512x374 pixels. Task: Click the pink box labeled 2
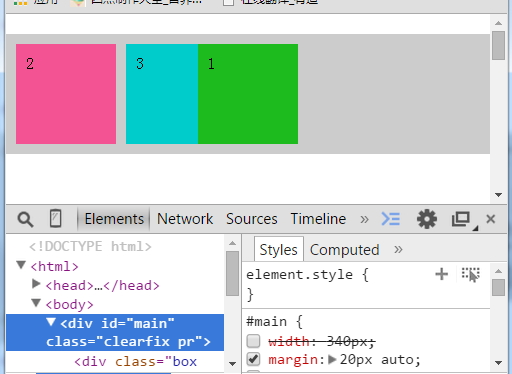click(x=66, y=94)
